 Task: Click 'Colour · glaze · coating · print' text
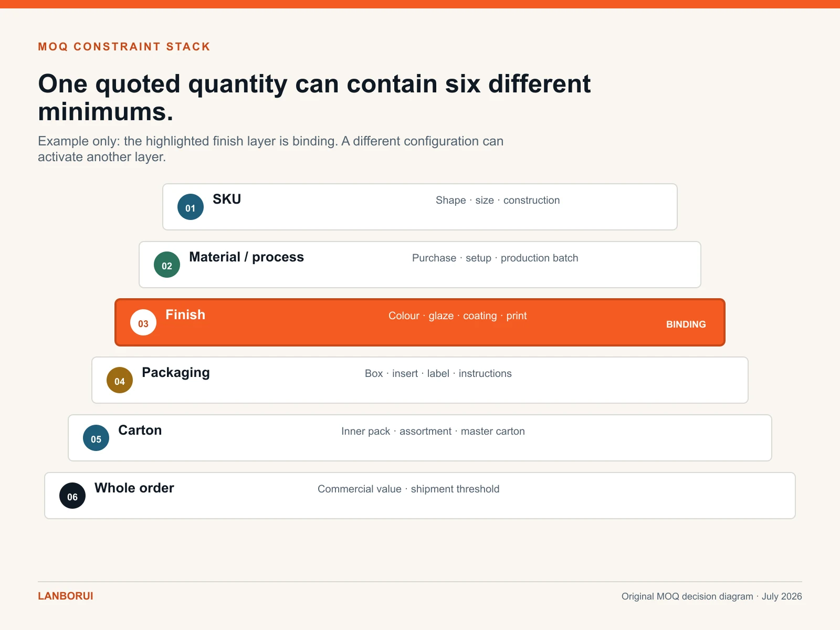tap(457, 316)
